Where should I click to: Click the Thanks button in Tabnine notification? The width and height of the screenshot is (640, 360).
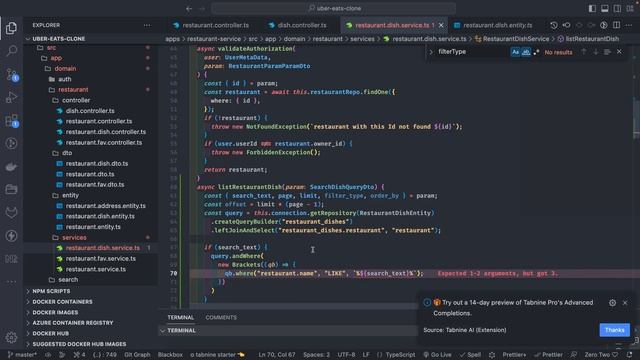point(614,330)
